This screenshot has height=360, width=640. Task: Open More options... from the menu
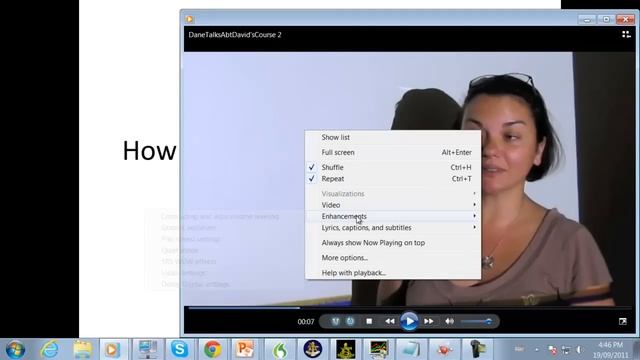click(x=393, y=258)
